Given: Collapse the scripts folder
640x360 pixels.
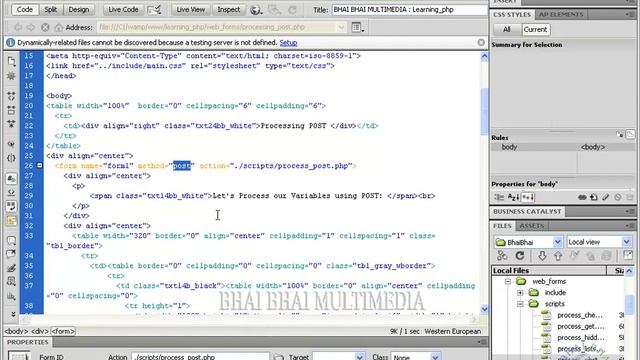Looking at the screenshot, I should pos(520,304).
